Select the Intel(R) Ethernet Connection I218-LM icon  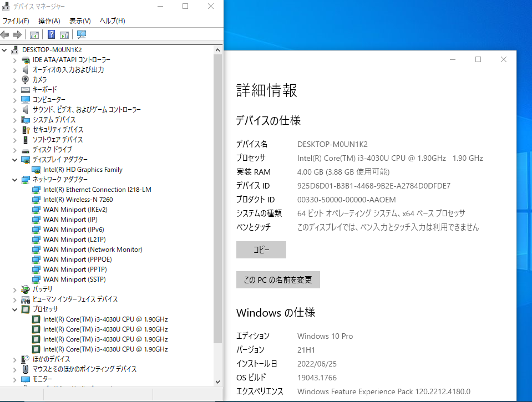tap(36, 190)
